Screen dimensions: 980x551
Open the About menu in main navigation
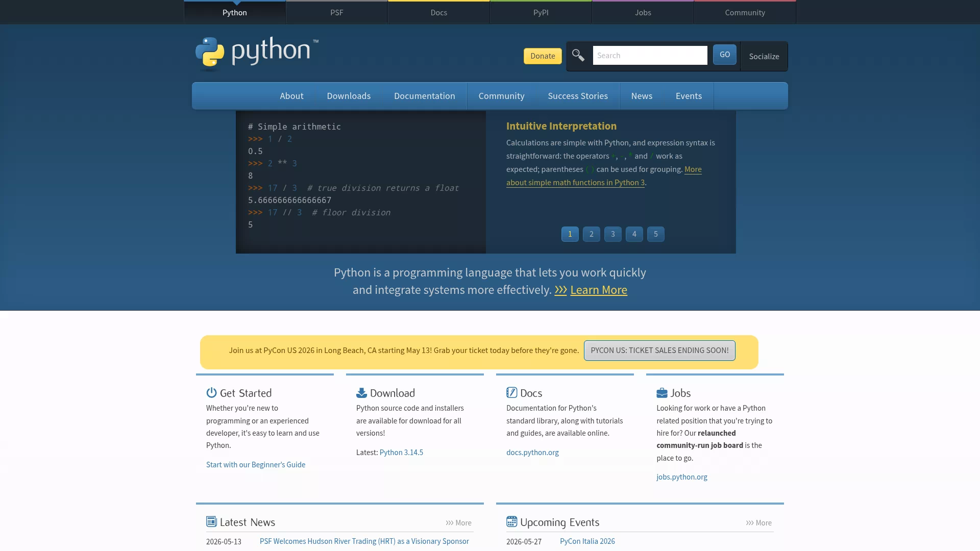click(x=291, y=96)
